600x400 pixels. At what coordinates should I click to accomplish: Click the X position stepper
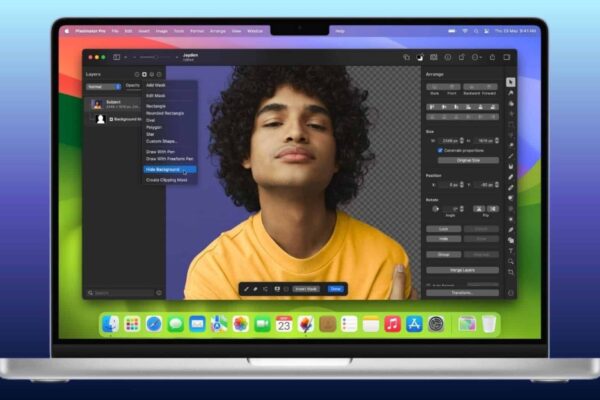click(462, 185)
